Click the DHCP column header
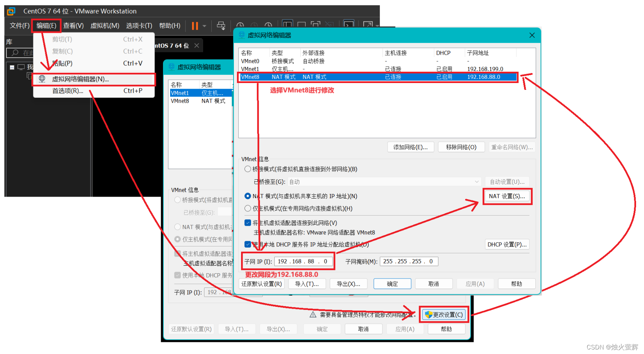644x354 pixels. [449, 53]
